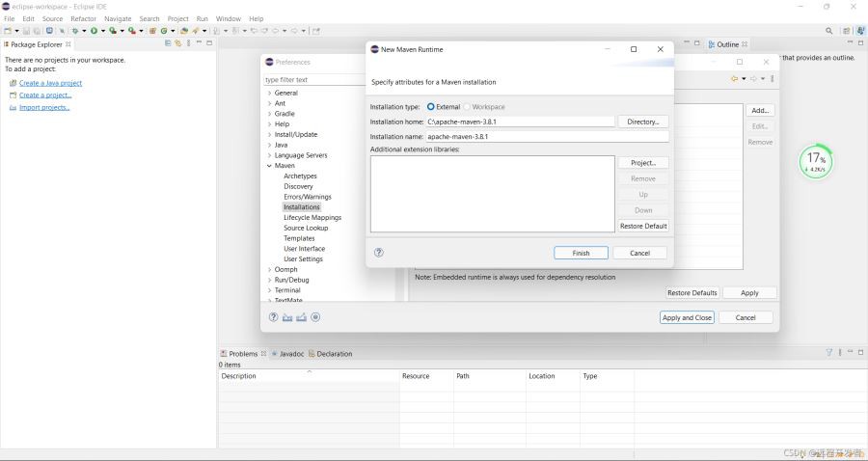Click the New Java Package icon
Viewport: 868px width, 461px height.
pos(152,31)
